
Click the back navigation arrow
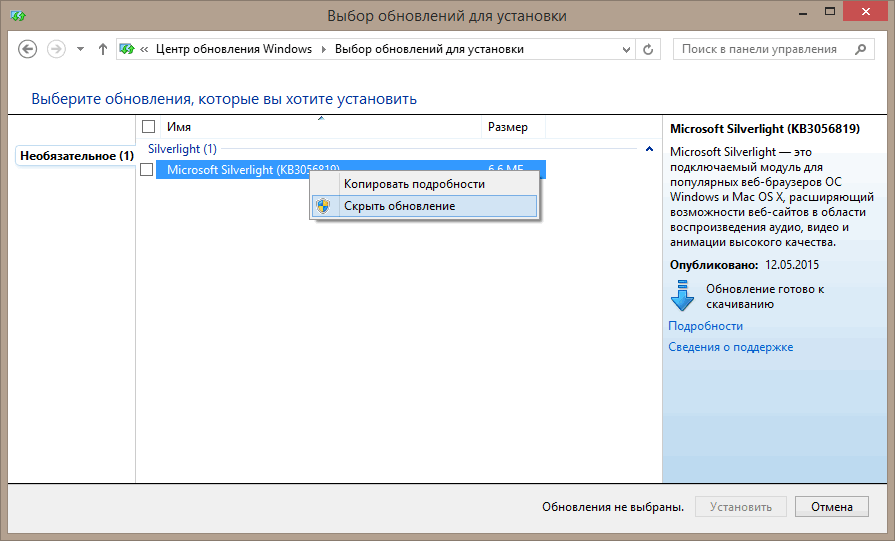point(28,49)
